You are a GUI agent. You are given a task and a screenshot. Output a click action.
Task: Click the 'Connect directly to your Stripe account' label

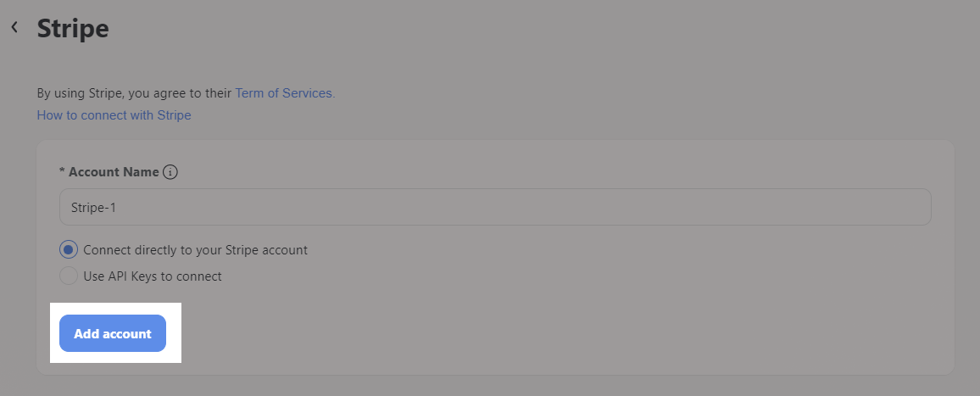[195, 250]
